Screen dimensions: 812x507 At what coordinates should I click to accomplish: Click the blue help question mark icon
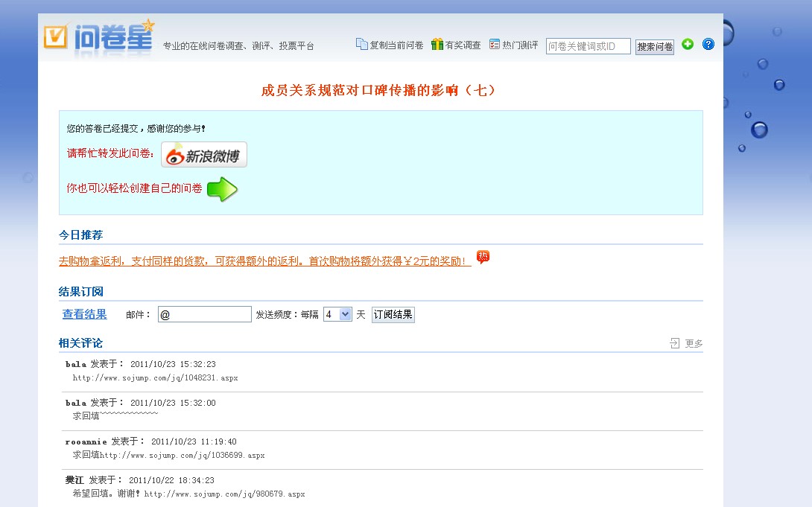[708, 44]
